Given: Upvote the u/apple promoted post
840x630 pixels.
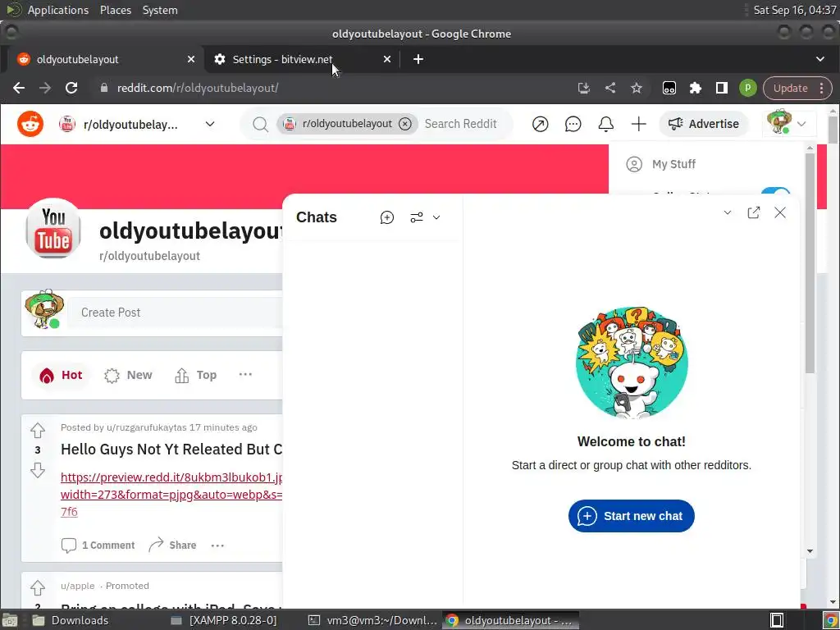Looking at the screenshot, I should pyautogui.click(x=38, y=587).
